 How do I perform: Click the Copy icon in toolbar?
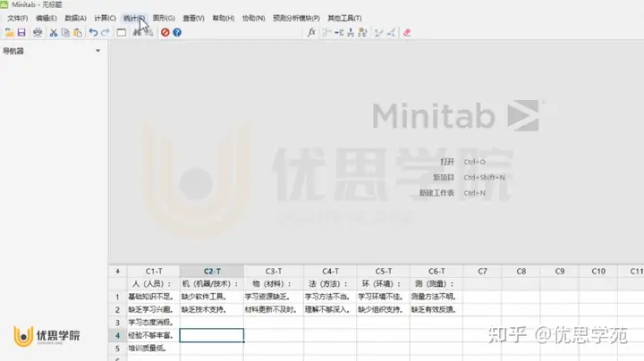(65, 32)
